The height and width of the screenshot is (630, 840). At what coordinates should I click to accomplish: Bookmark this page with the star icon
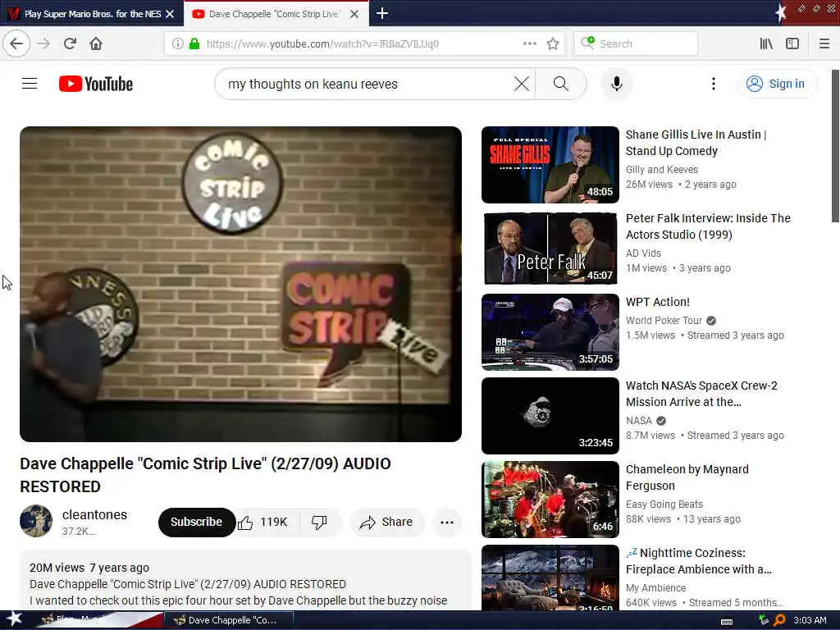[x=553, y=43]
